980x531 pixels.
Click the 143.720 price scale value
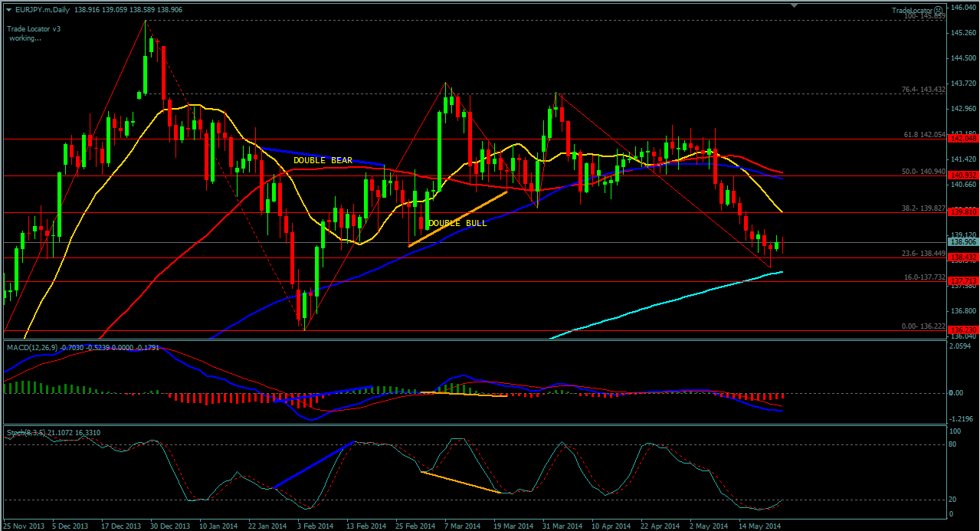click(x=965, y=83)
